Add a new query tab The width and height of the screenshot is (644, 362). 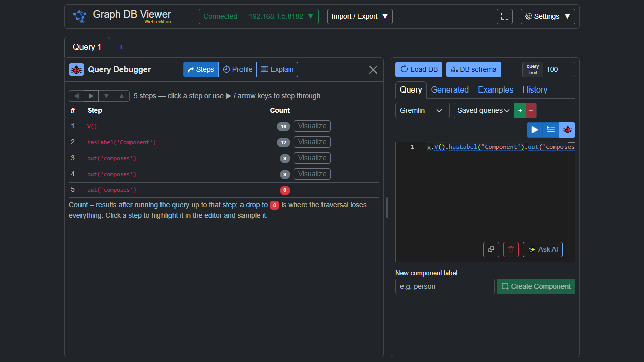pyautogui.click(x=121, y=47)
